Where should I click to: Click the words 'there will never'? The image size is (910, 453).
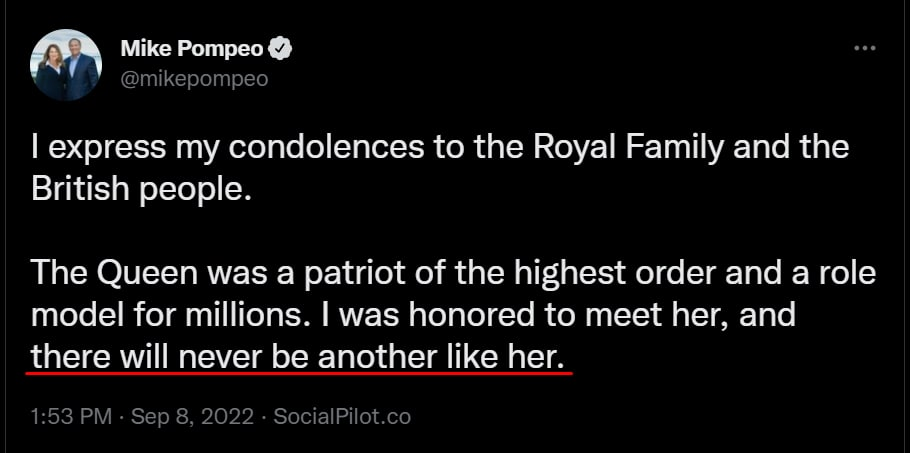click(140, 356)
